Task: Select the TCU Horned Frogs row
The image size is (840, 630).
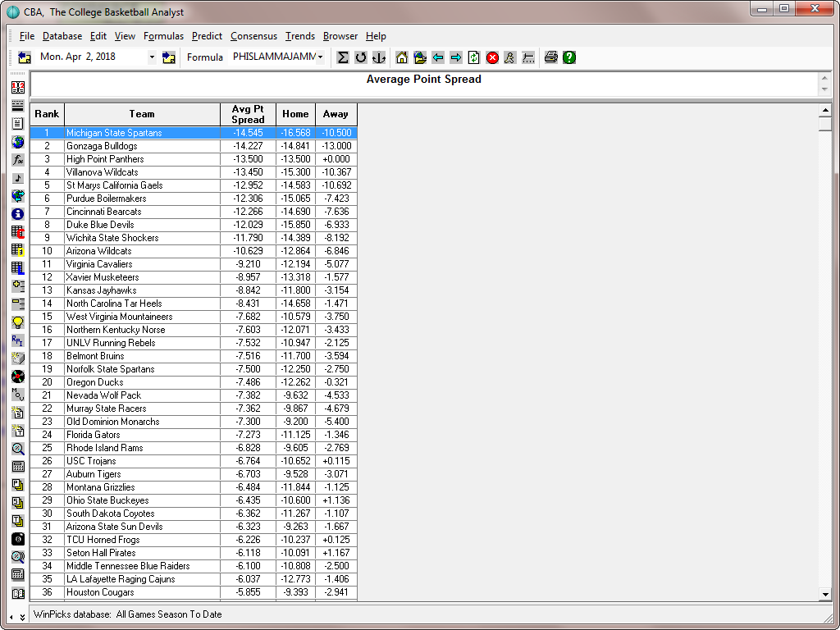Action: tap(194, 540)
